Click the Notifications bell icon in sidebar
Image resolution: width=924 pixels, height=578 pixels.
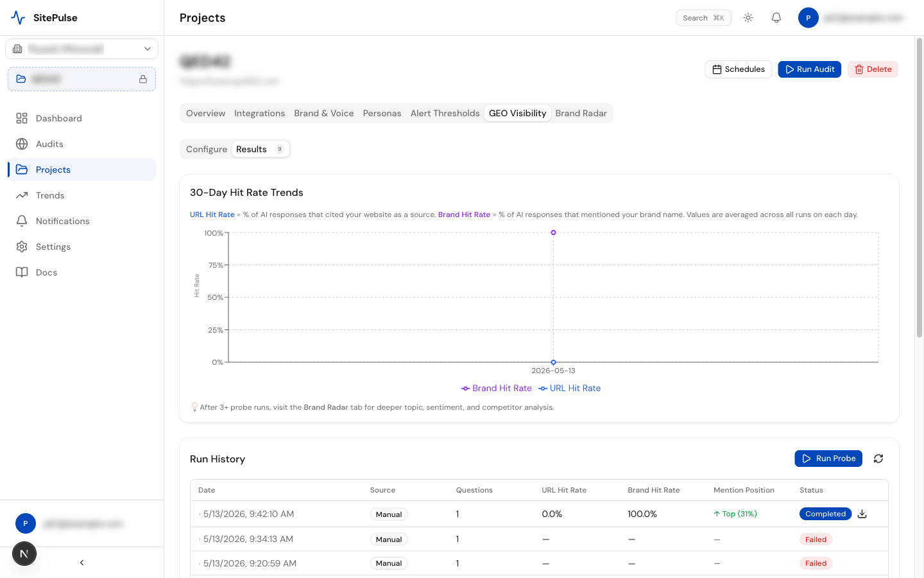click(x=22, y=221)
